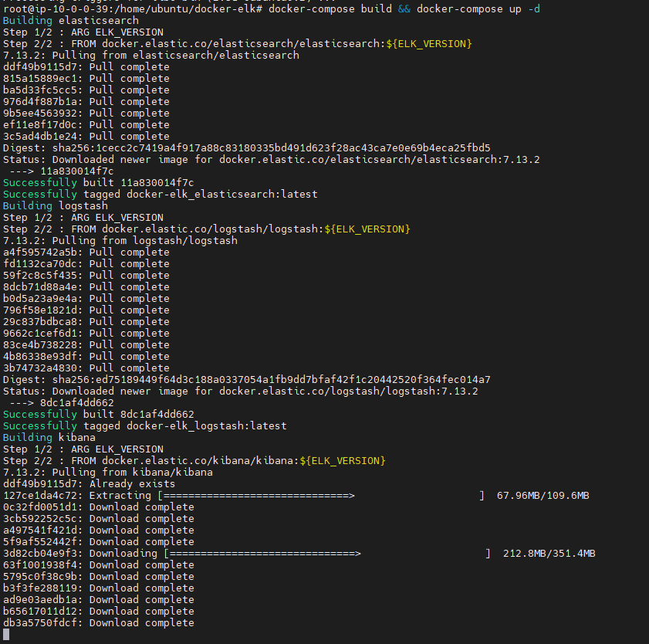Click 'Step 1/2 : ARG ELK_VERSION' under Building kibana
Image resolution: width=649 pixels, height=644 pixels.
click(83, 449)
